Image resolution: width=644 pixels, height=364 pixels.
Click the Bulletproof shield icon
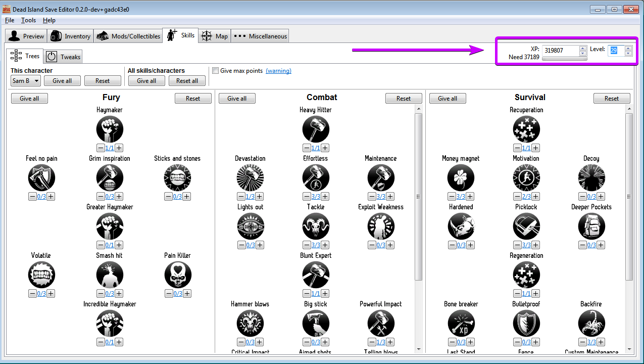pyautogui.click(x=526, y=323)
